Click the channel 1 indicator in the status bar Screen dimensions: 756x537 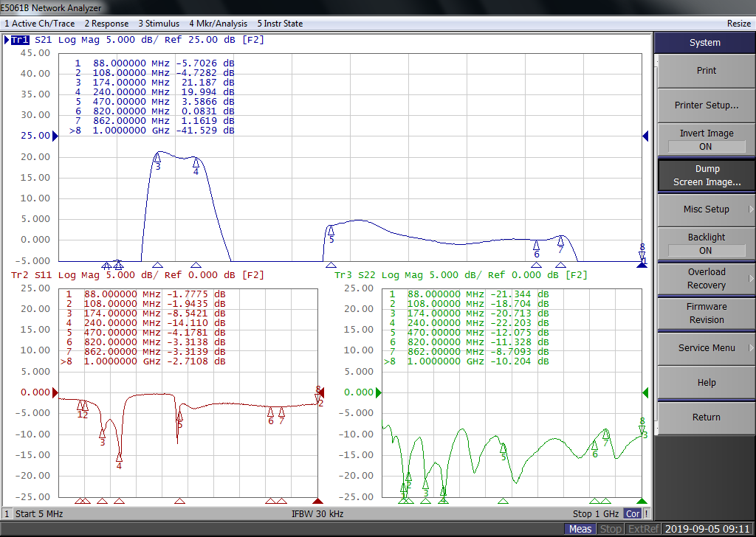[7, 514]
